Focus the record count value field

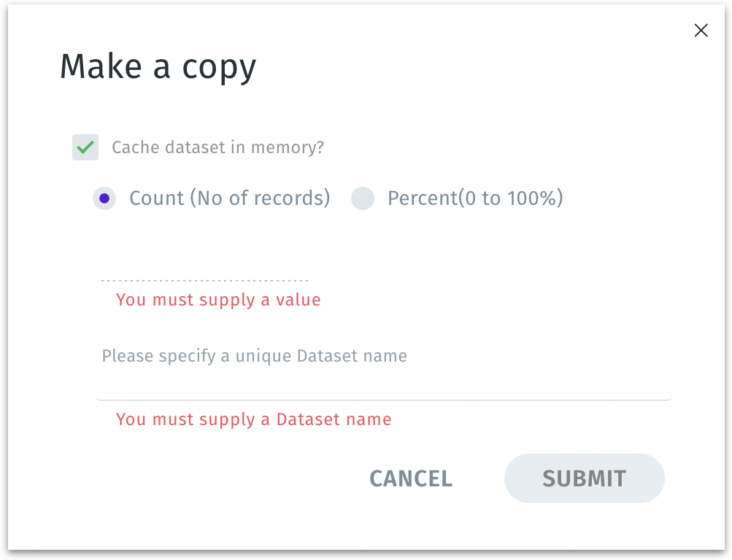(204, 265)
